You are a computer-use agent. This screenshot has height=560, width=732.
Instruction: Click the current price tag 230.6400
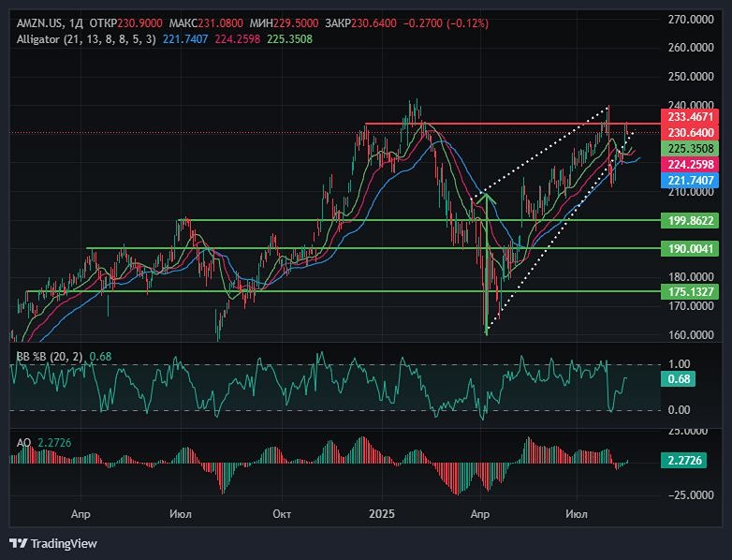pyautogui.click(x=691, y=133)
